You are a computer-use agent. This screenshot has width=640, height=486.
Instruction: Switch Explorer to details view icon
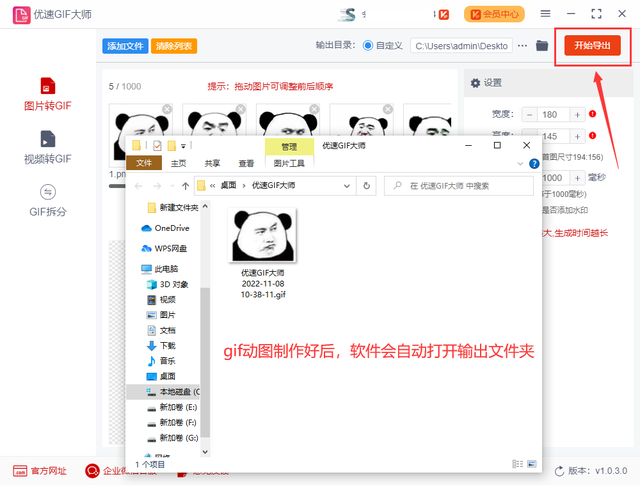[x=517, y=464]
